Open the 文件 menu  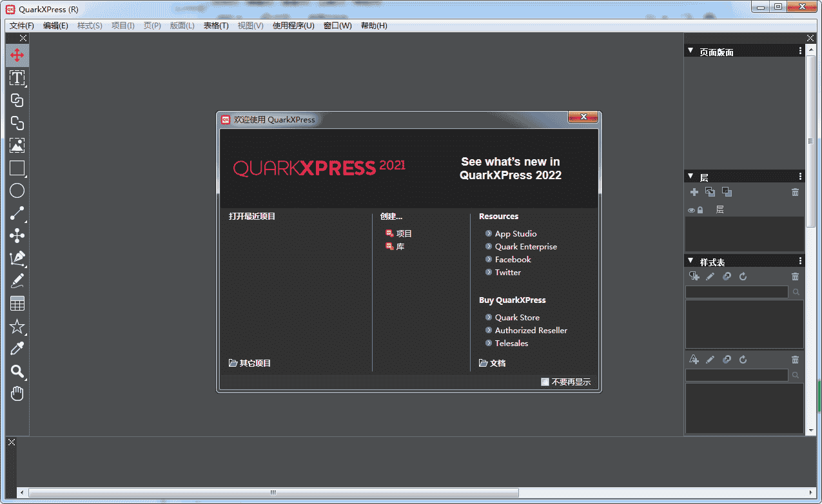[20, 25]
